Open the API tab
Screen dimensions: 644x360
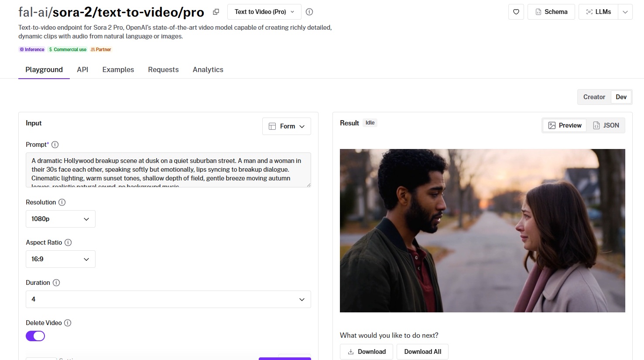pos(82,69)
